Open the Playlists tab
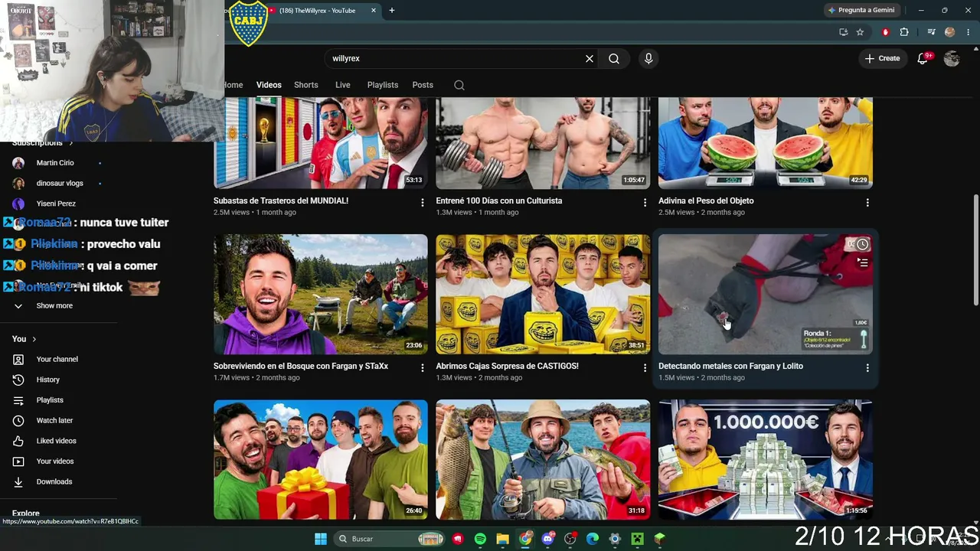 (383, 85)
